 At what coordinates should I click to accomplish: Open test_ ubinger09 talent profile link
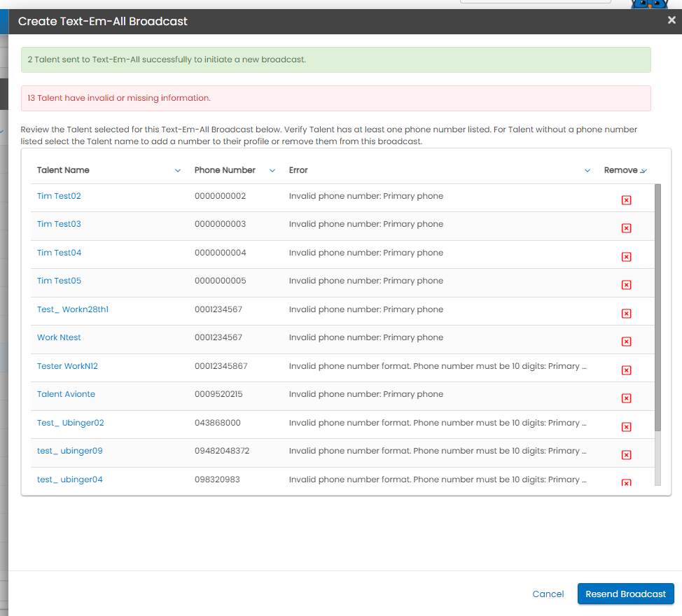(x=69, y=451)
